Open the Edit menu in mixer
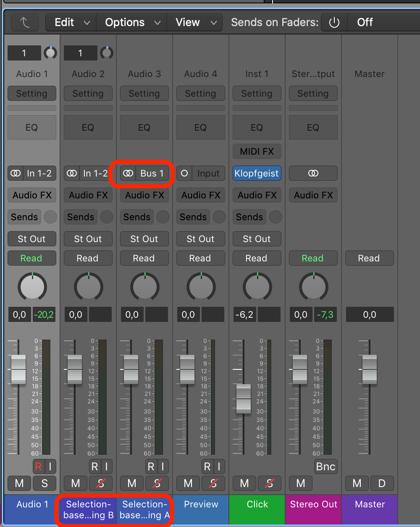 (x=71, y=22)
